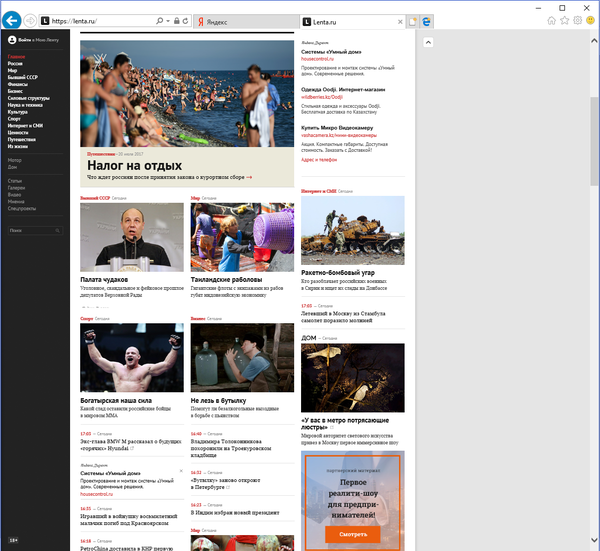
Task: Open the Favorites star icon
Action: (564, 19)
